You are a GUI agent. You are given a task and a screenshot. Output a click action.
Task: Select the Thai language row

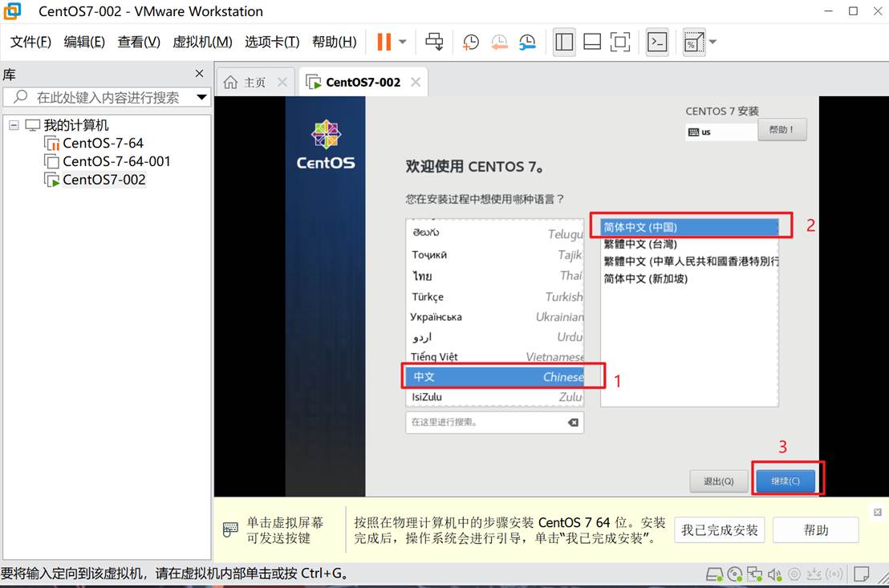point(494,276)
